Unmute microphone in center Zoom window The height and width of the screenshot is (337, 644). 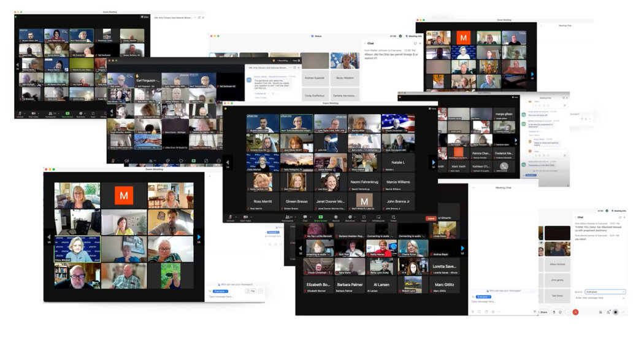coord(231,219)
